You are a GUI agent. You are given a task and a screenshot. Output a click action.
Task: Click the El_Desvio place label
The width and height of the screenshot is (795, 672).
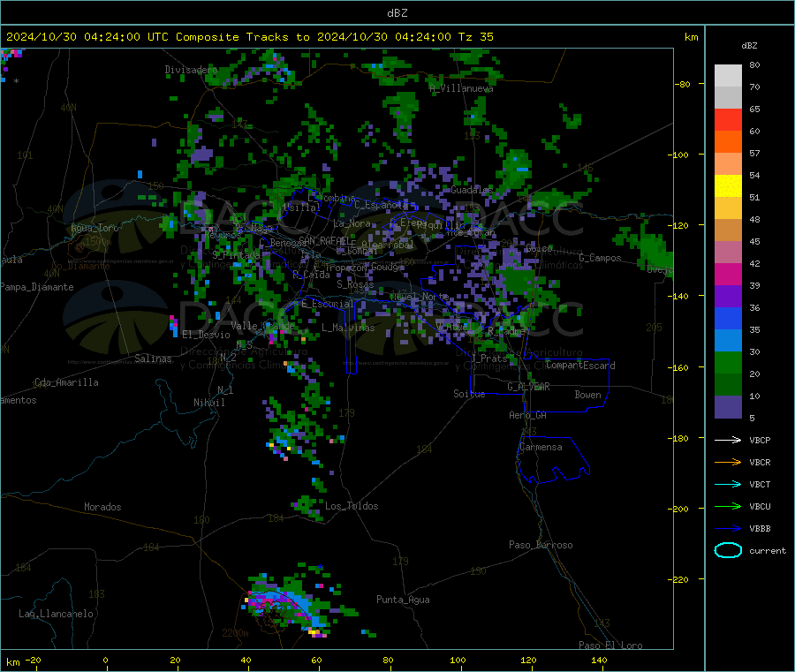pyautogui.click(x=206, y=335)
